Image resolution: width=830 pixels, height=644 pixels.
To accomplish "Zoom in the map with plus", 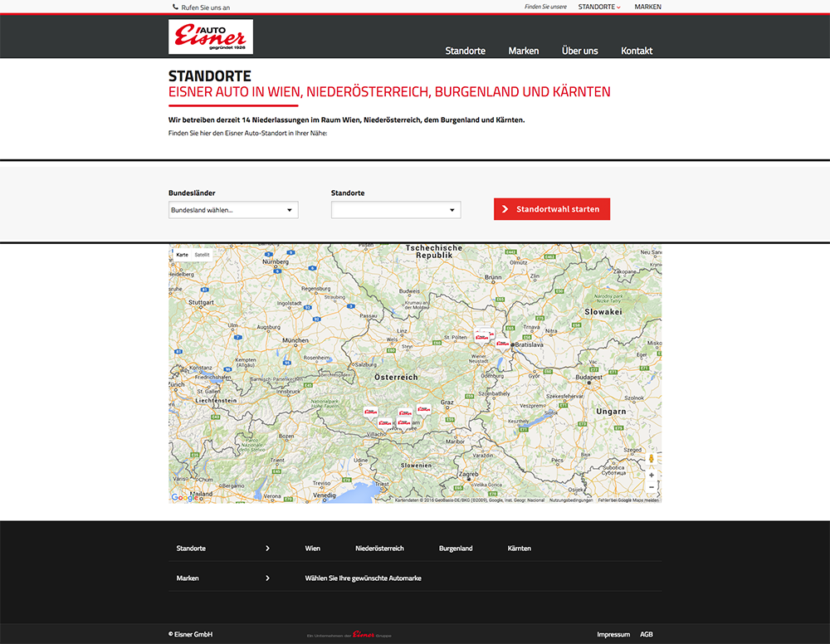I will pos(651,475).
